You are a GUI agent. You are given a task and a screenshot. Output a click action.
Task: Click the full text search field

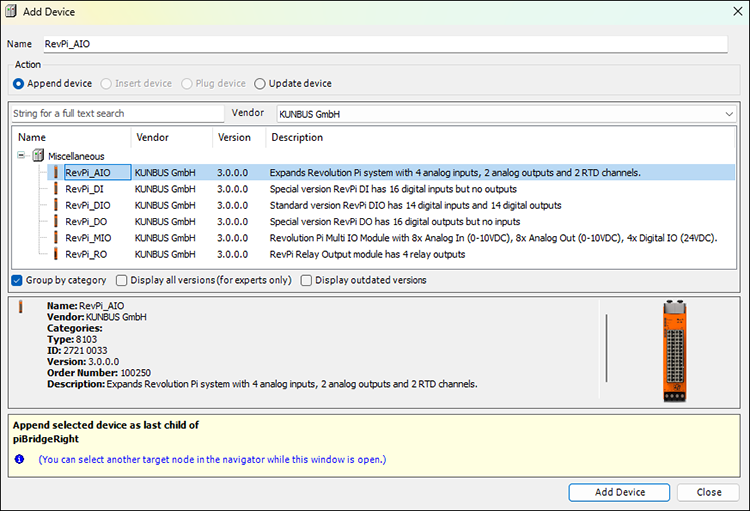tap(118, 113)
